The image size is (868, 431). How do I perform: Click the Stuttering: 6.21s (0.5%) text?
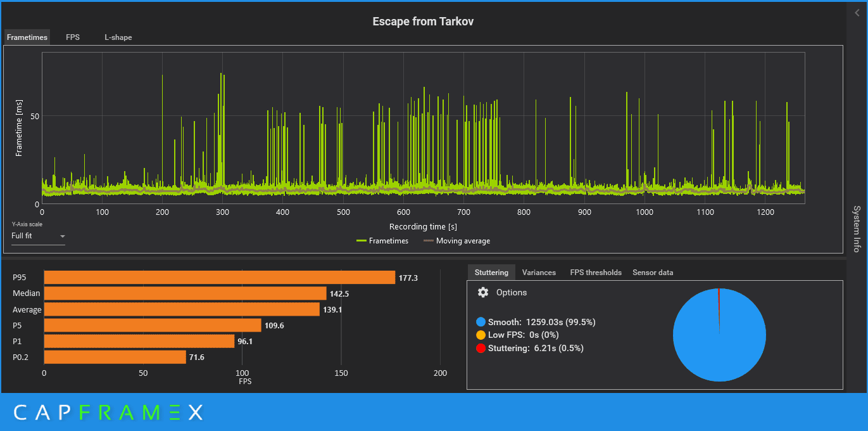pyautogui.click(x=536, y=348)
